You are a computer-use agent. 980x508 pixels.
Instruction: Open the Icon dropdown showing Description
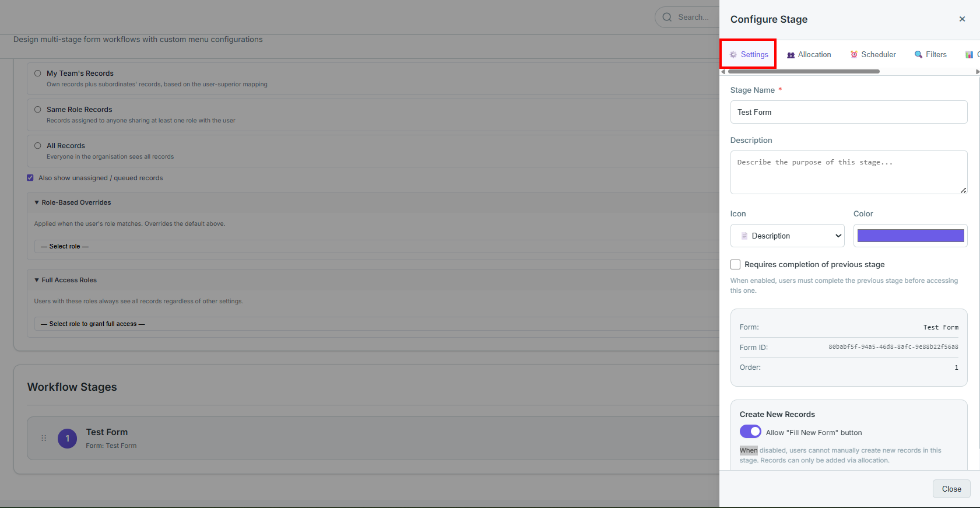click(x=788, y=236)
